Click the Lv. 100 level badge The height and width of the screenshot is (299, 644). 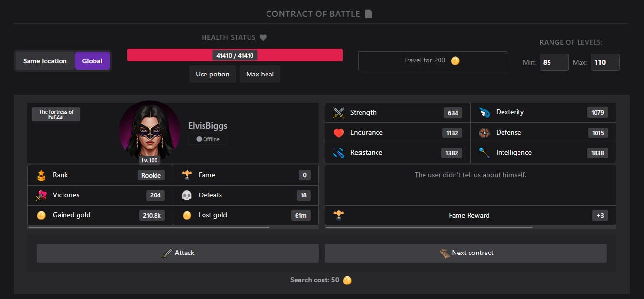150,160
